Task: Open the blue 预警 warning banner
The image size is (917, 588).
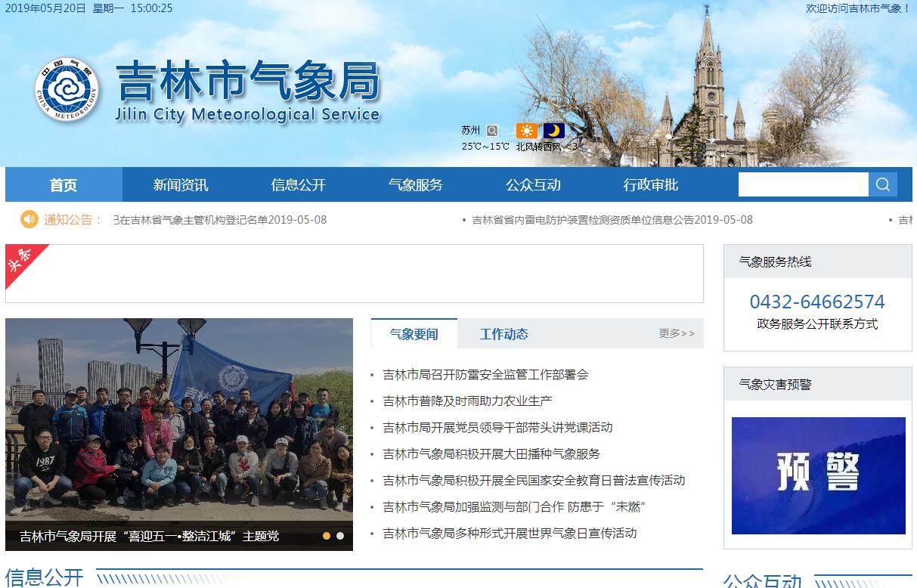Action: tap(818, 475)
